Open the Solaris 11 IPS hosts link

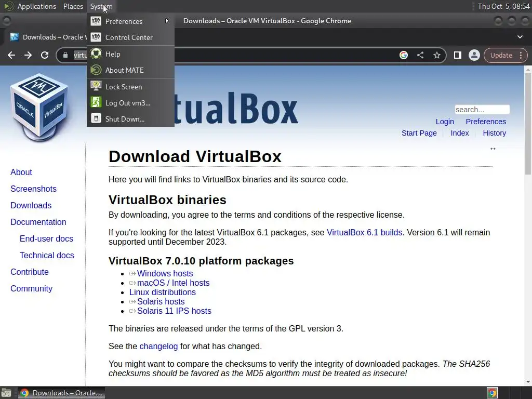(x=174, y=311)
